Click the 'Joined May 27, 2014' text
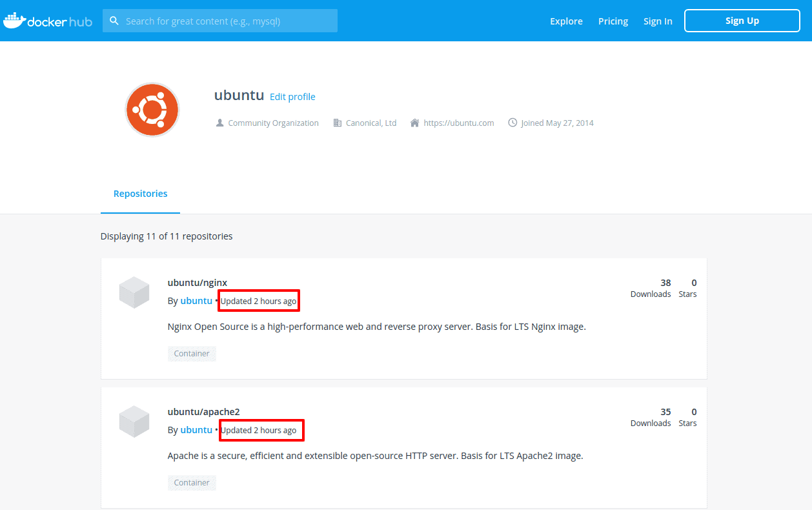Screen dimensions: 812x510 [x=557, y=123]
